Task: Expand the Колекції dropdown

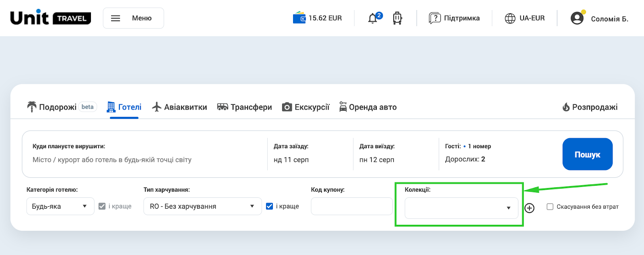Action: coord(461,208)
